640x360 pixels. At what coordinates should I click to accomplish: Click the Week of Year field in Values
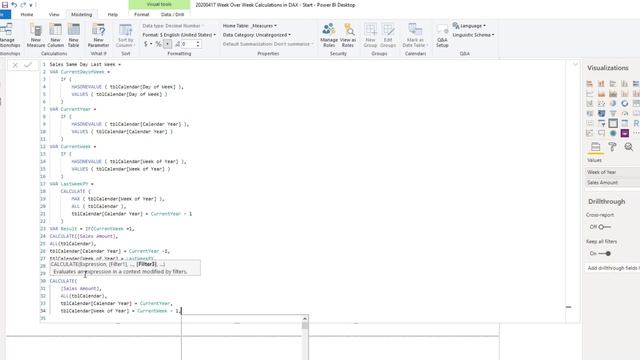pos(612,172)
